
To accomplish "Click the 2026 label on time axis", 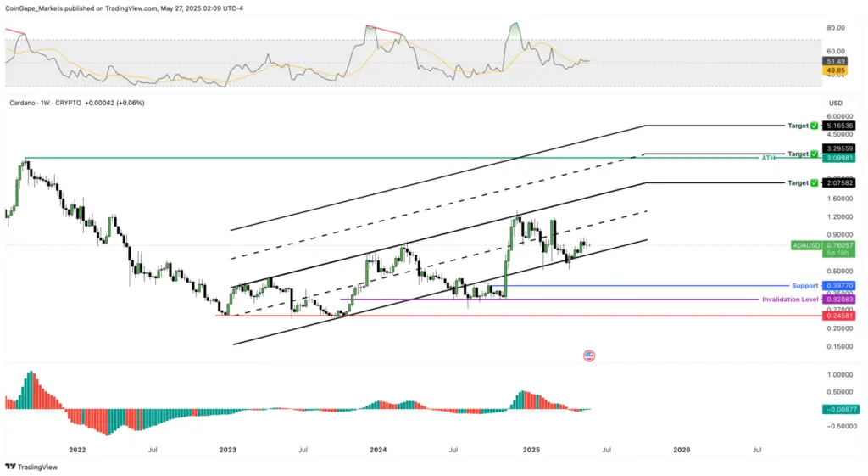I will click(681, 449).
